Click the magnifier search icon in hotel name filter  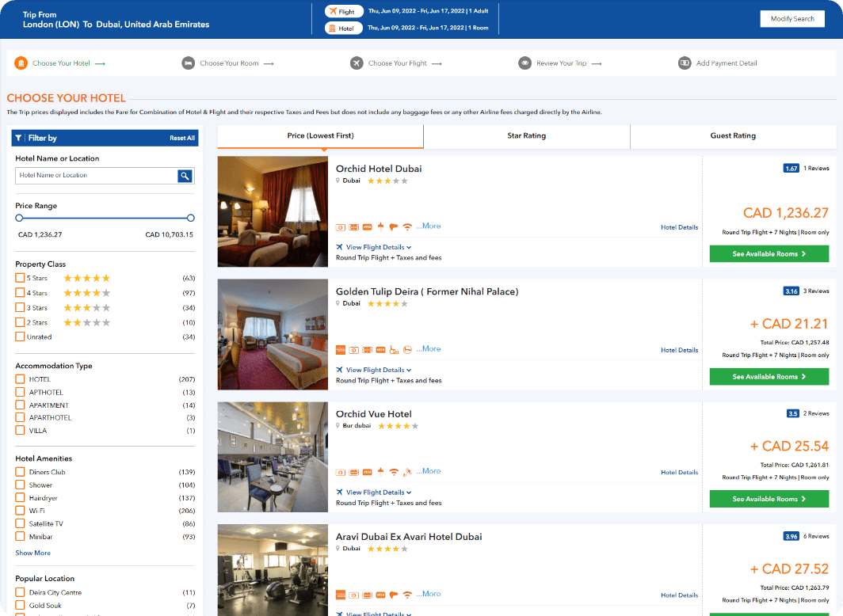point(185,176)
